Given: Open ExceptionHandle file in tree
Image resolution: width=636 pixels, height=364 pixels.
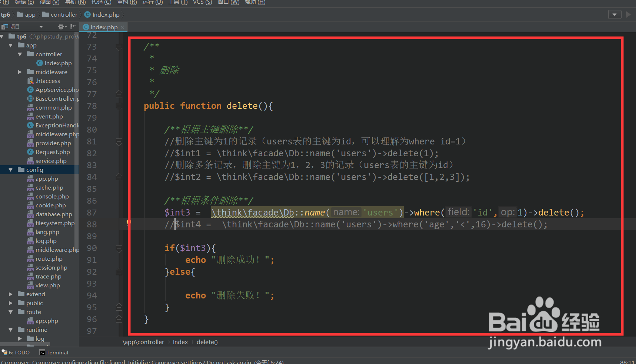Looking at the screenshot, I should (53, 125).
